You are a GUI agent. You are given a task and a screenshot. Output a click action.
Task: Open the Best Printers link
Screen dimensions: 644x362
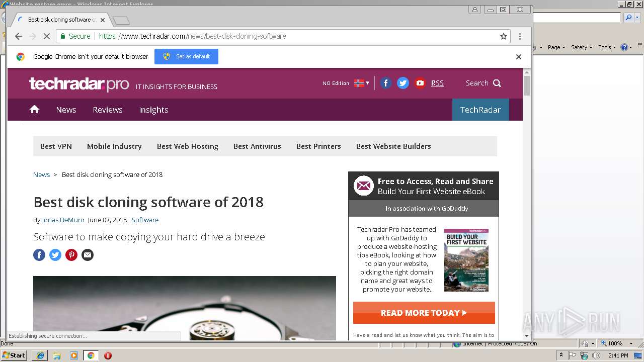(x=318, y=146)
